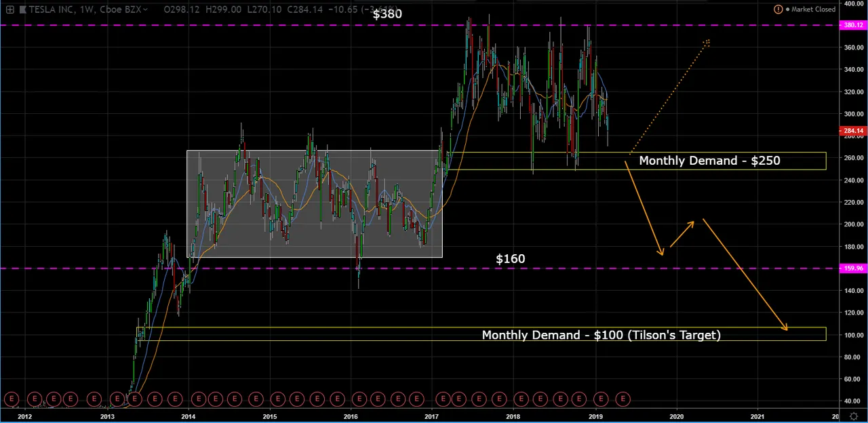Click the rightmost earnings E marker
Screen dimensions: 868x423
click(623, 399)
